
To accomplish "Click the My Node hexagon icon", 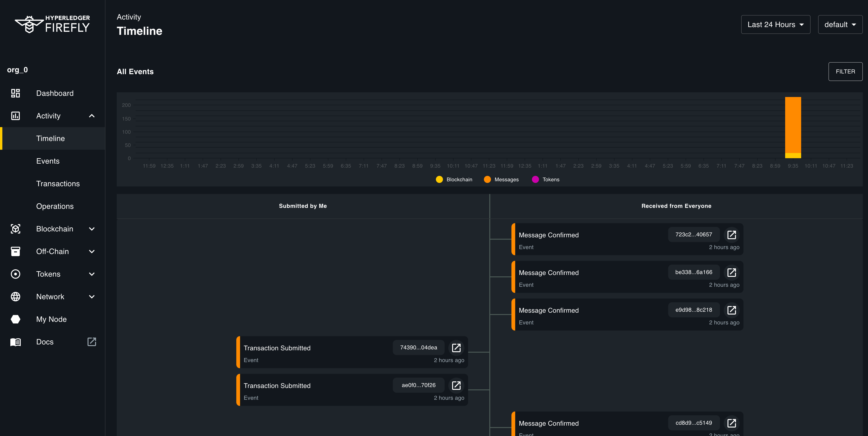I will click(16, 319).
